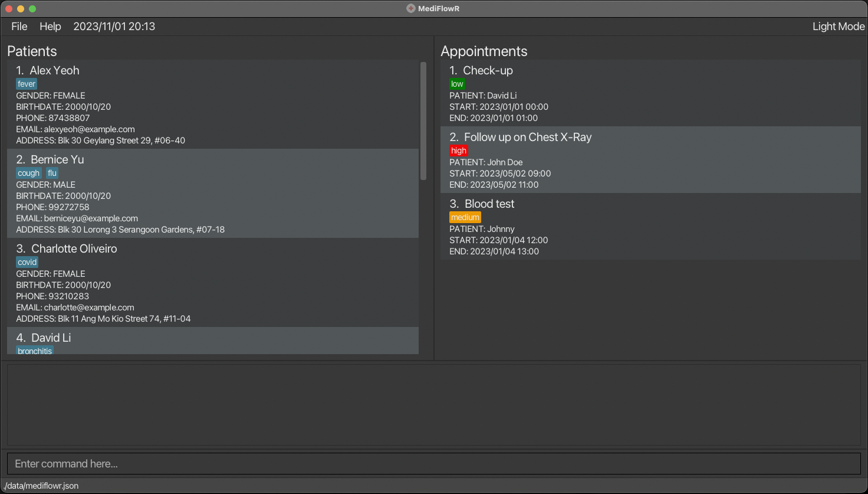This screenshot has height=494, width=868.
Task: Select patient David Li in list
Action: [213, 341]
